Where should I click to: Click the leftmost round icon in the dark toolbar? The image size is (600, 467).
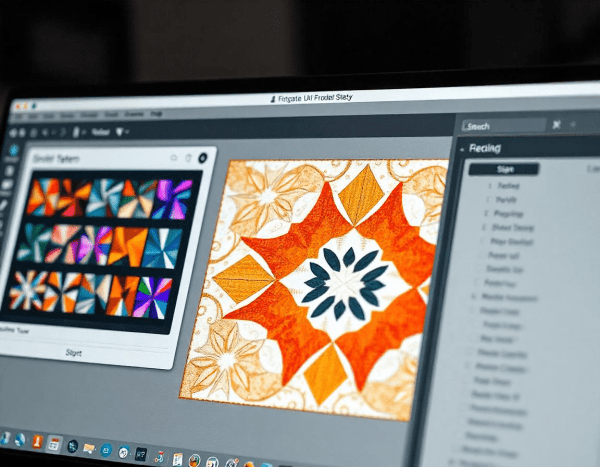tap(13, 133)
